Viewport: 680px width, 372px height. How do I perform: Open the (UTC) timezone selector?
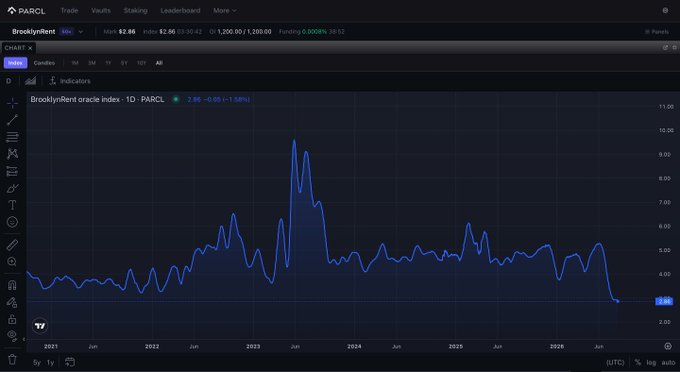[615, 362]
